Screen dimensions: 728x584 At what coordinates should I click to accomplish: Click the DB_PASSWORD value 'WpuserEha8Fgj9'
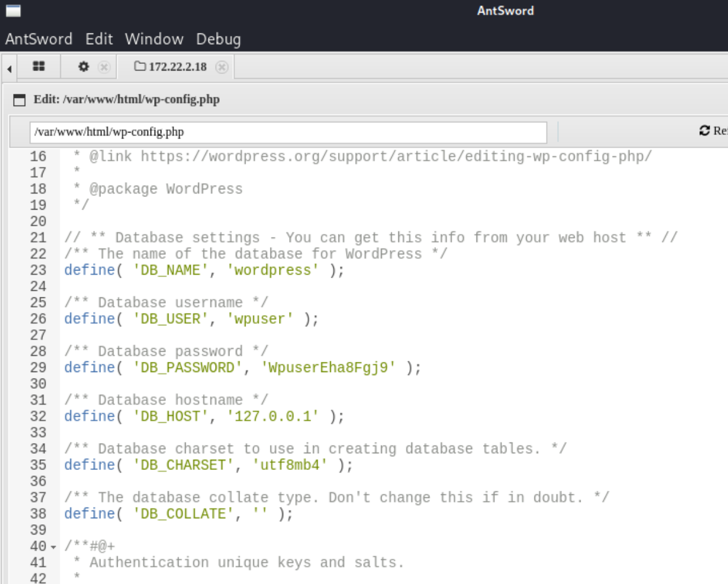[x=328, y=368]
